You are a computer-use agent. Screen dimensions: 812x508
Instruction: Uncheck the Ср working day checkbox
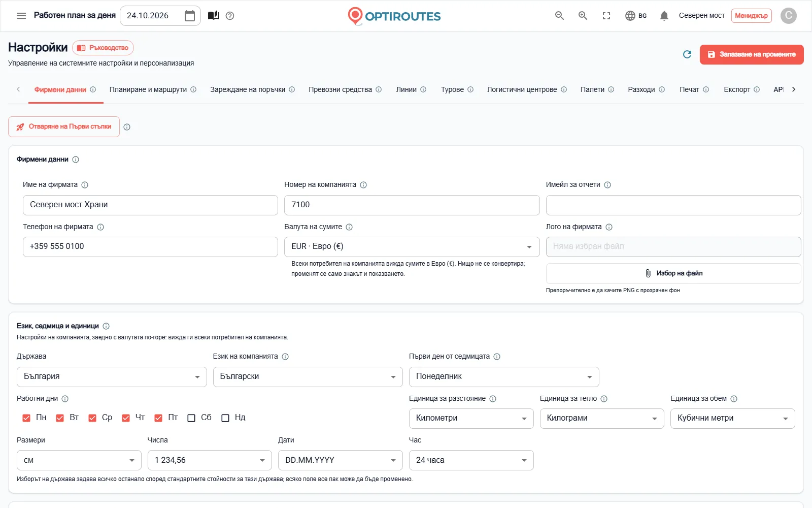[x=92, y=418]
